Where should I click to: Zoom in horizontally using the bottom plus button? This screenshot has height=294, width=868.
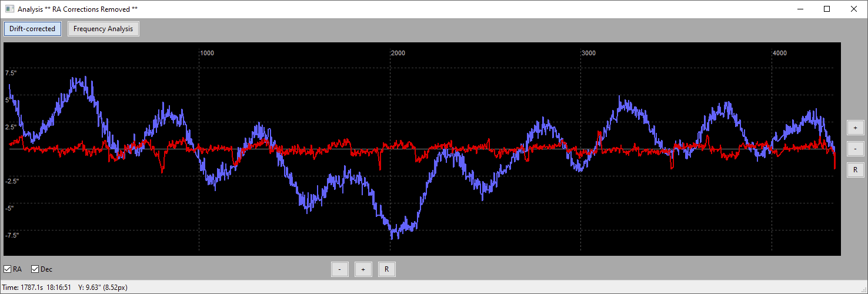click(x=363, y=269)
